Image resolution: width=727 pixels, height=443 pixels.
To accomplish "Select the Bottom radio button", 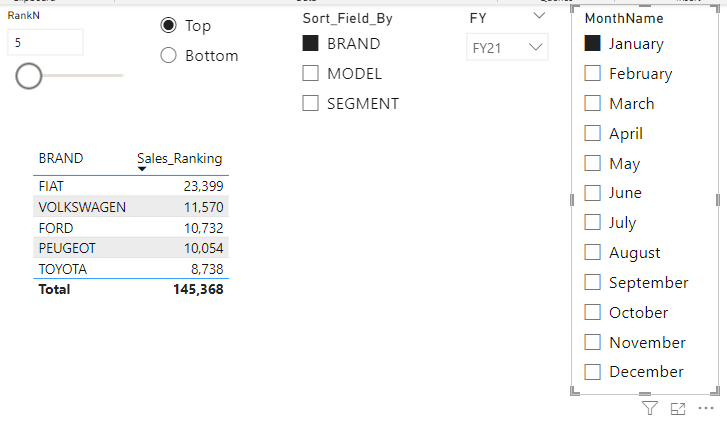I will (169, 56).
